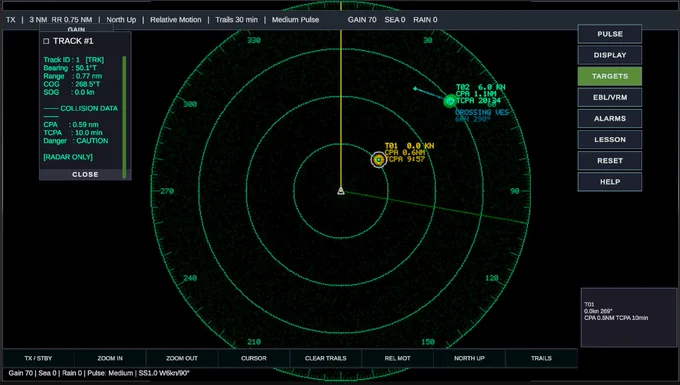
Task: Open the ALARMS panel
Action: (610, 118)
